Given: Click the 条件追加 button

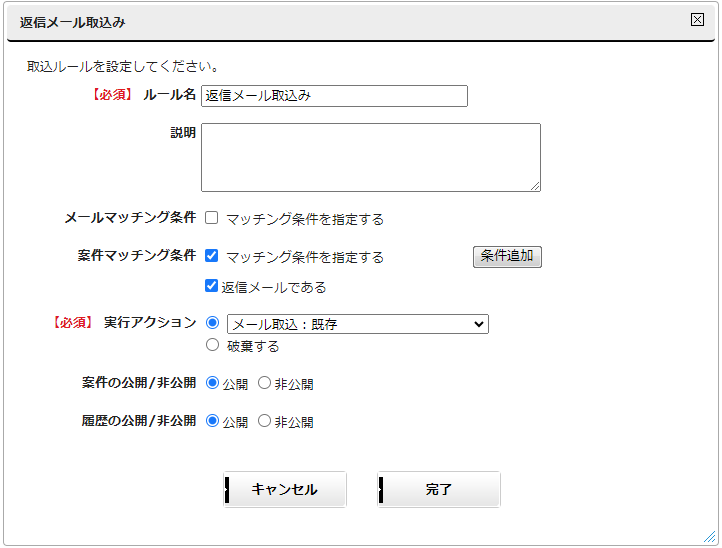Looking at the screenshot, I should 507,257.
